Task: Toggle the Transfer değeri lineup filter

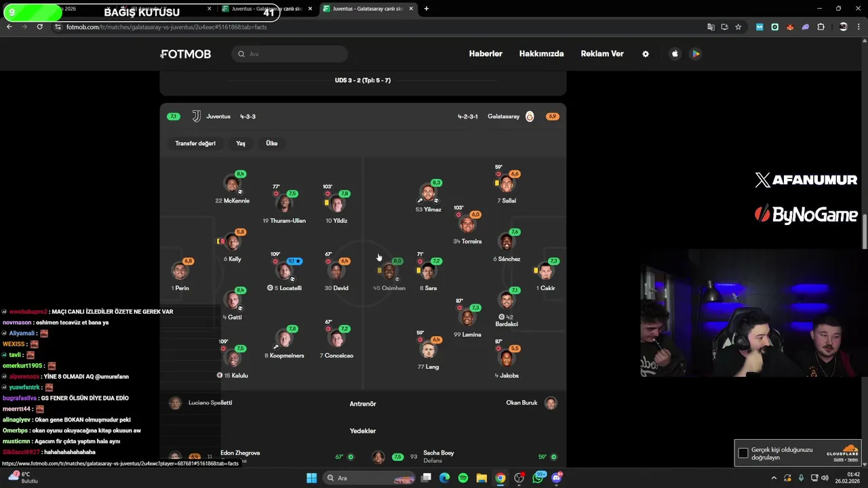Action: [x=195, y=144]
